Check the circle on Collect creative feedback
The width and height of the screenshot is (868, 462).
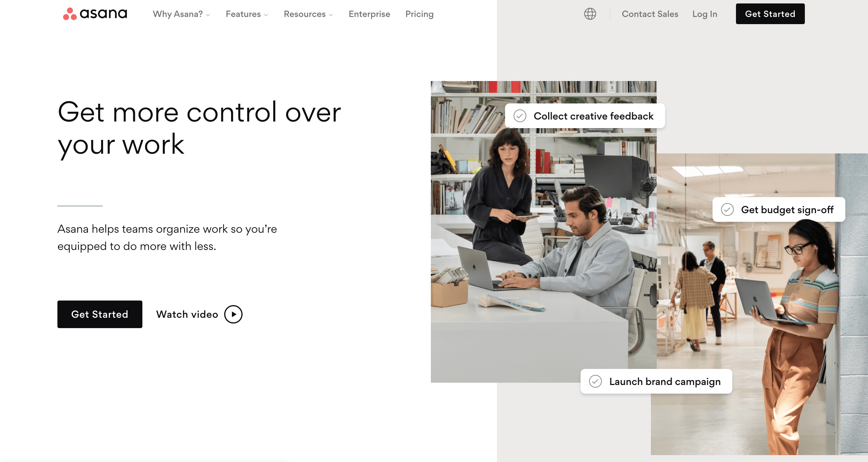[x=520, y=116]
